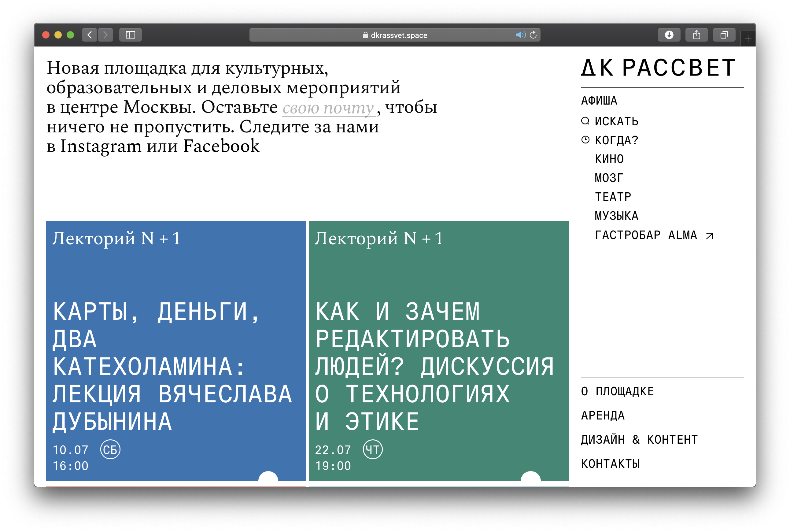Click Safari forward navigation arrow
This screenshot has height=532, width=790.
[x=105, y=35]
